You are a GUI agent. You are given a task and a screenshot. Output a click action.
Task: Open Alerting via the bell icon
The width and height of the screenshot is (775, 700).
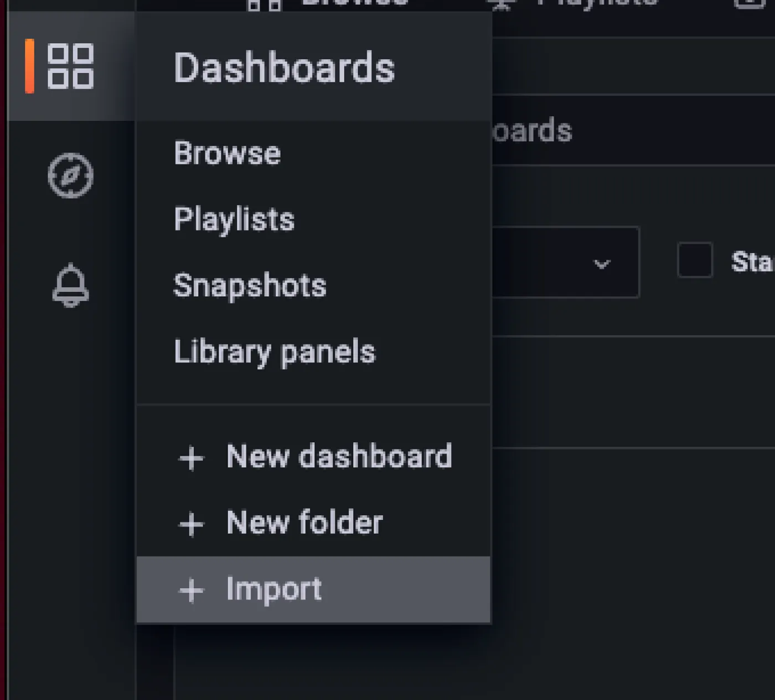click(70, 285)
